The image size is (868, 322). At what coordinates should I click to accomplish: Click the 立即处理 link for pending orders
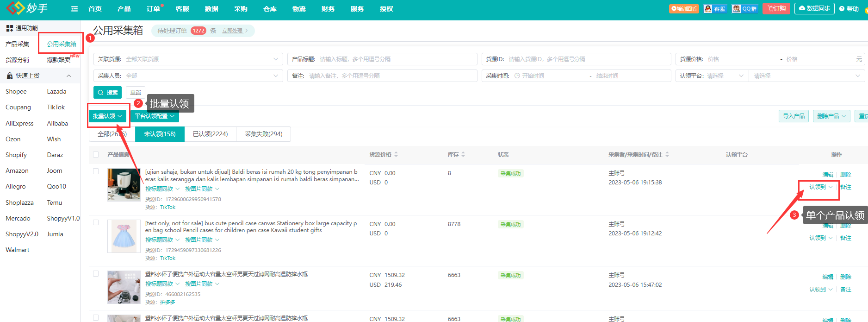[x=232, y=31]
